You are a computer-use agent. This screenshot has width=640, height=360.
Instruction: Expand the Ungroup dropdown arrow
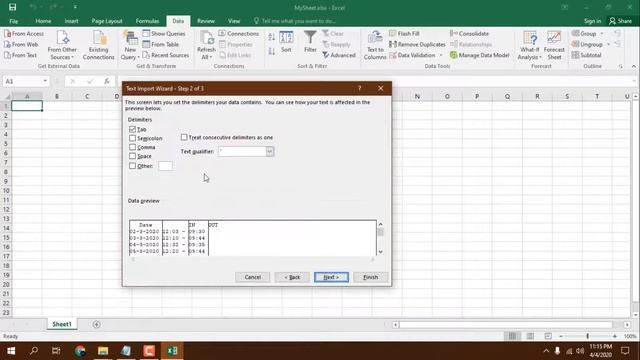(x=608, y=44)
